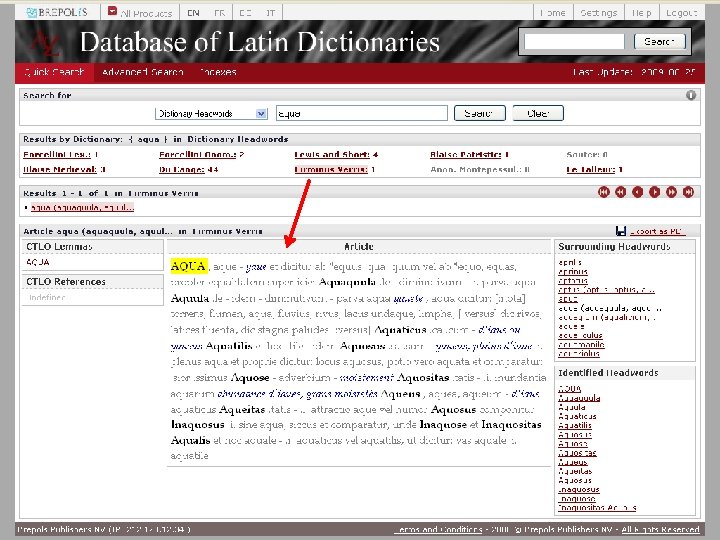Screen dimensions: 720x540
Task: Jump to first results page
Action: point(604,192)
